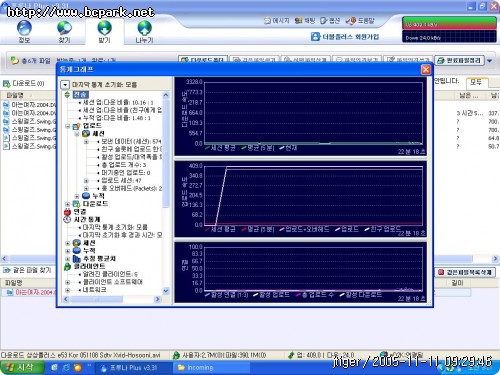Select the 모두 tab in main window
Screen dimensions: 500x375
point(476,82)
